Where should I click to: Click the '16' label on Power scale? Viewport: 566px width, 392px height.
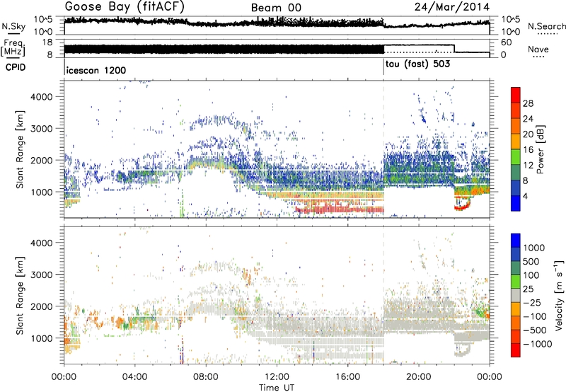(x=528, y=150)
